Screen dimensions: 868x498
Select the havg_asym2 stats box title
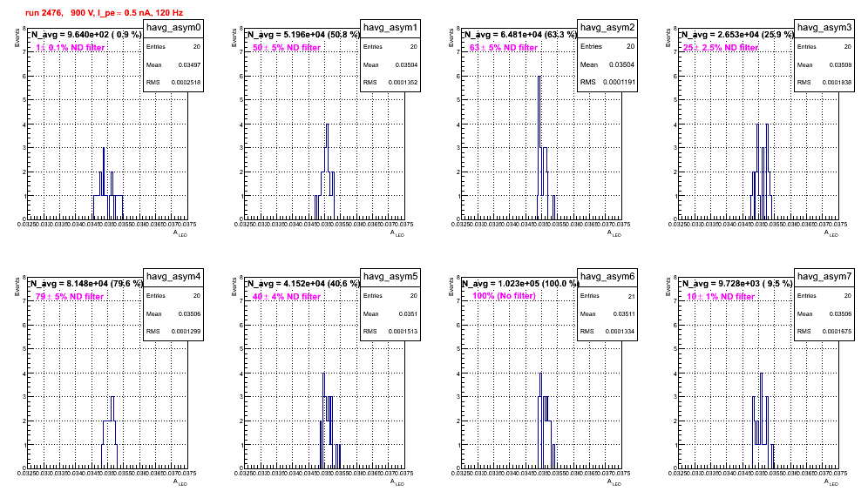click(x=607, y=28)
